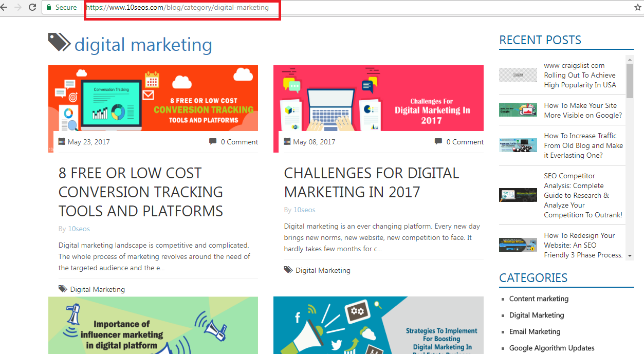
Task: Click 10seos author link under first post
Action: coord(79,229)
